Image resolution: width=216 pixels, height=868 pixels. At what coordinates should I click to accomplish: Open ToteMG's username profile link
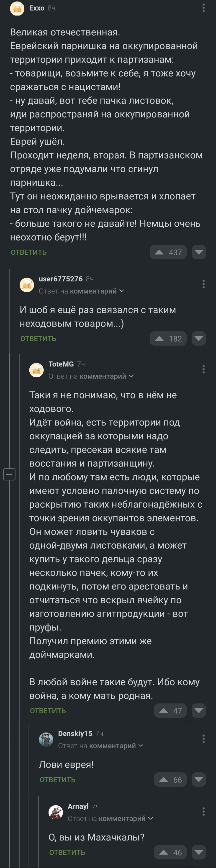pos(61,364)
